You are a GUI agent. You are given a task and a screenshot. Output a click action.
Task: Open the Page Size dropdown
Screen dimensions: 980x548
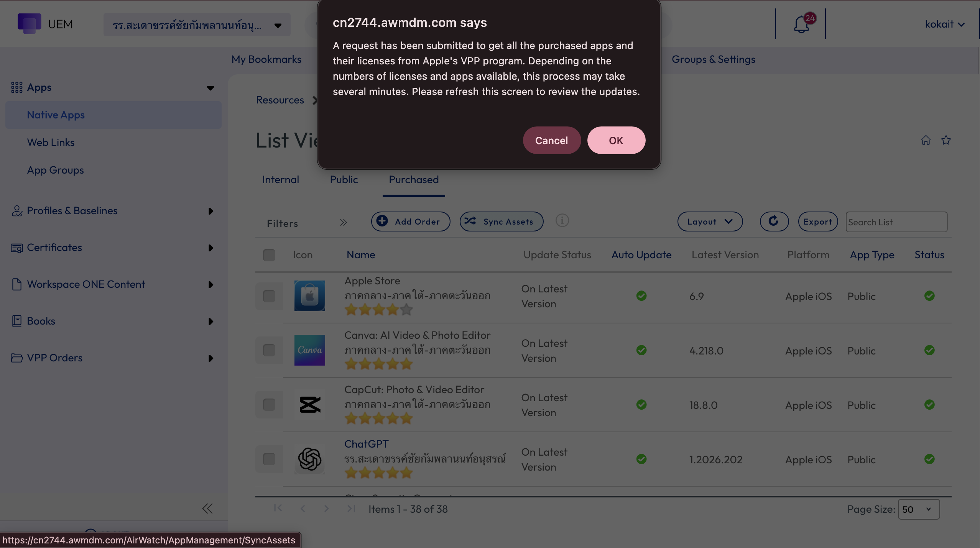(919, 509)
